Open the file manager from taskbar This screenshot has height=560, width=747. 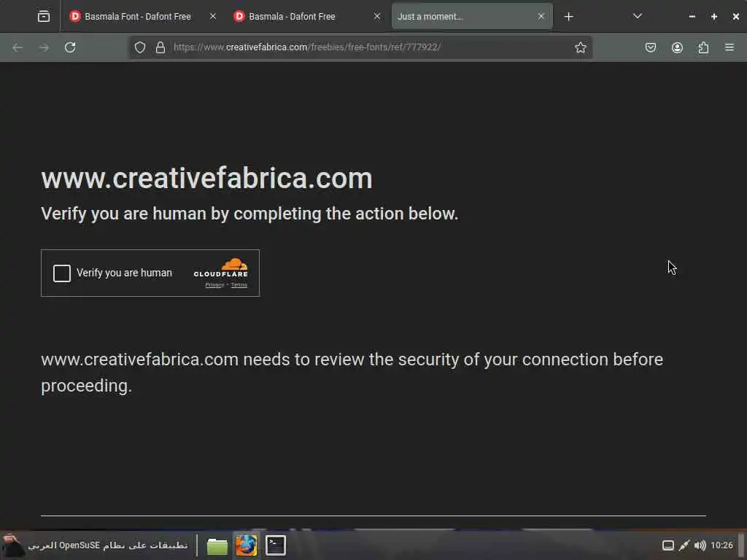pyautogui.click(x=217, y=545)
